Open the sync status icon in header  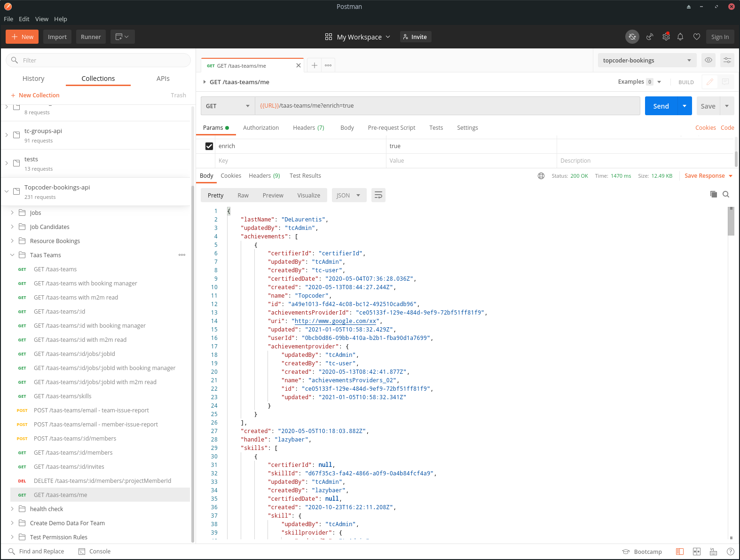coord(632,37)
